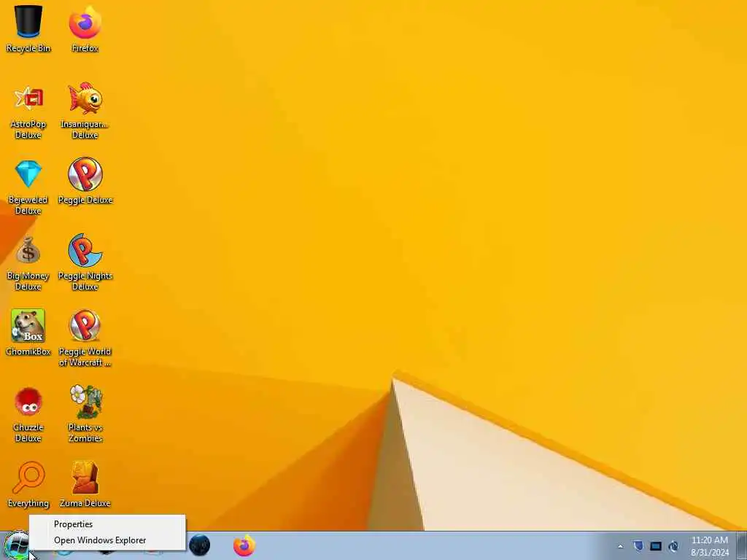The width and height of the screenshot is (747, 560).
Task: Choose Properties from the context menu
Action: [x=107, y=524]
